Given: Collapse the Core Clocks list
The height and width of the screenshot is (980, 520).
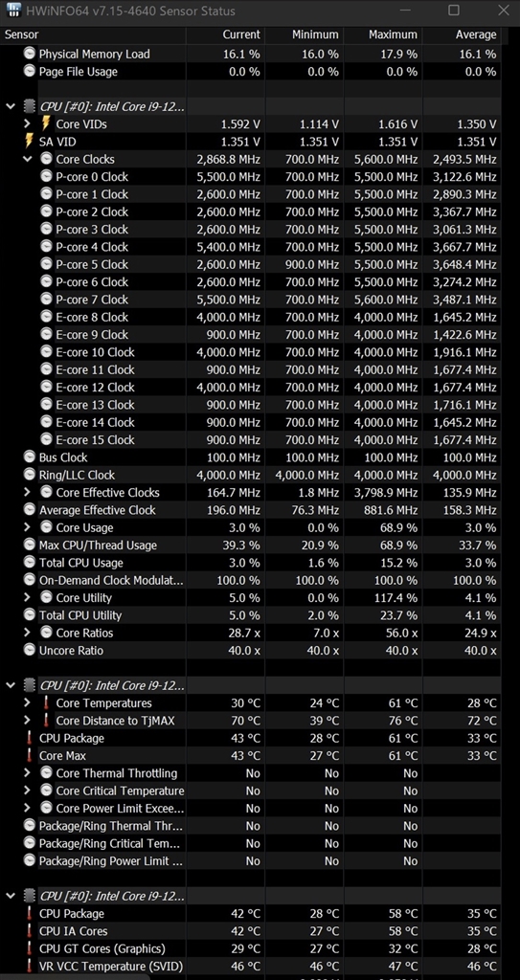Looking at the screenshot, I should (27, 159).
